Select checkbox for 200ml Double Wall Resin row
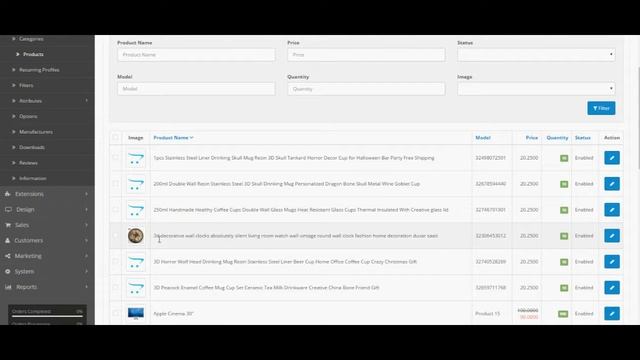Image resolution: width=640 pixels, height=360 pixels. click(x=116, y=184)
